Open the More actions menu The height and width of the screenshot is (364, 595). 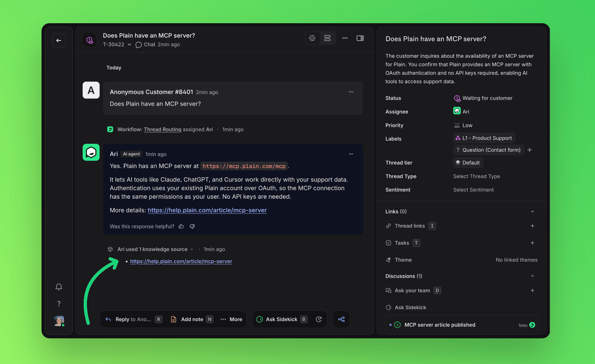coord(232,319)
